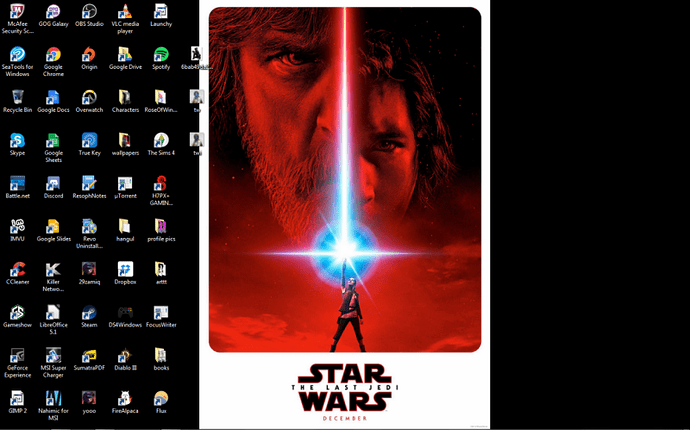Click the GIMP 2 shortcut

[x=17, y=398]
